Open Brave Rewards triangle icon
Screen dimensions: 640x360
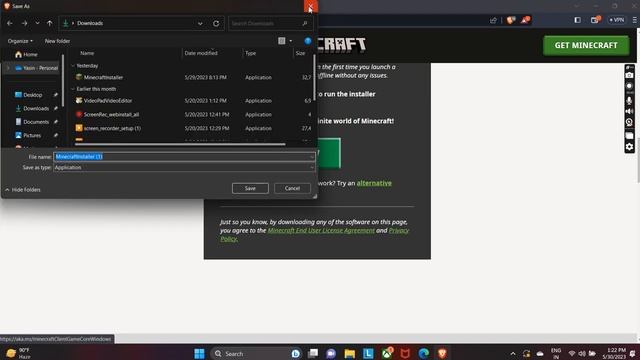pos(525,20)
